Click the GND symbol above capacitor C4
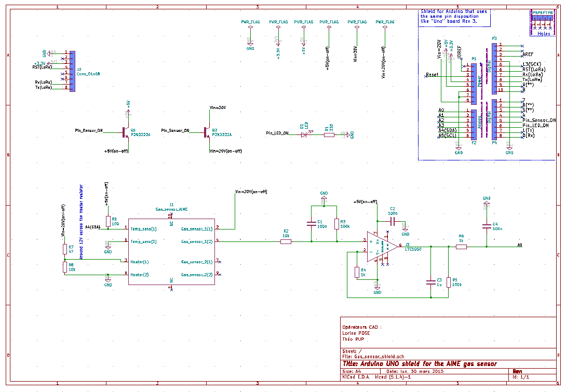 pos(487,202)
